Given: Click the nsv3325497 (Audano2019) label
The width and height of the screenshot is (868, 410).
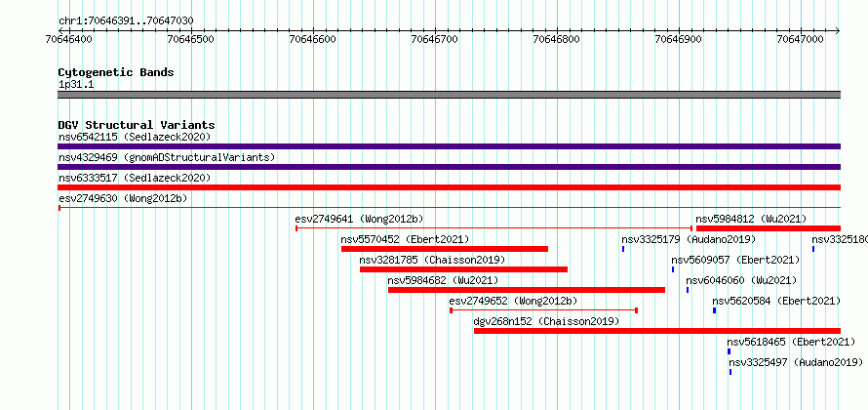Looking at the screenshot, I should (796, 362).
